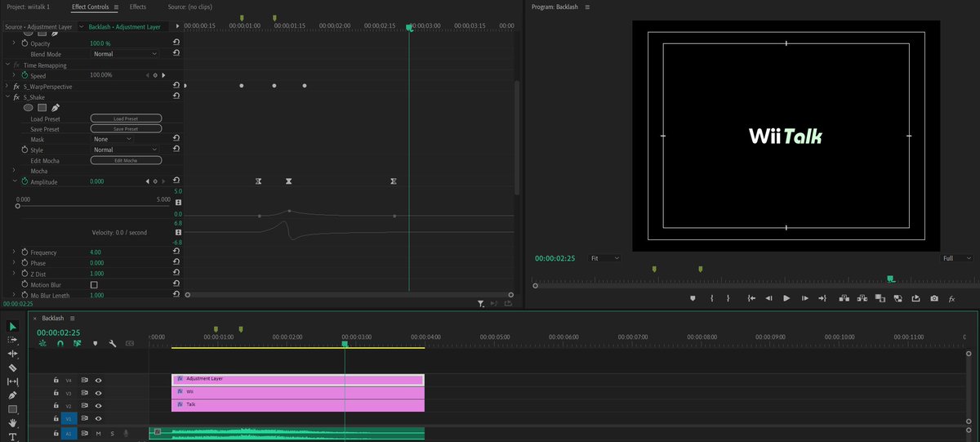
Task: Expand the Frequency property
Action: tap(14, 252)
